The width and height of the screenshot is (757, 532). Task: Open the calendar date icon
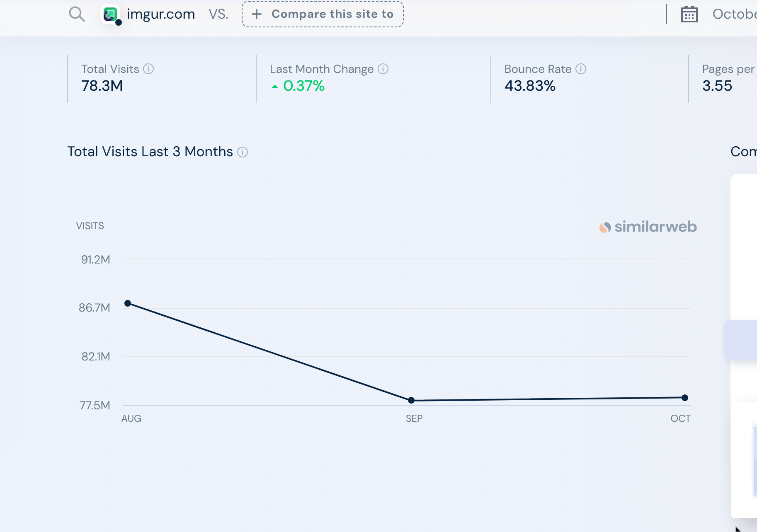coord(689,15)
